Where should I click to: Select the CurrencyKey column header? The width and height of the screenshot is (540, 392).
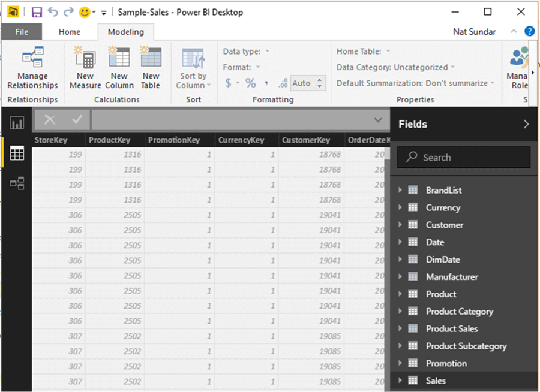[x=247, y=140]
